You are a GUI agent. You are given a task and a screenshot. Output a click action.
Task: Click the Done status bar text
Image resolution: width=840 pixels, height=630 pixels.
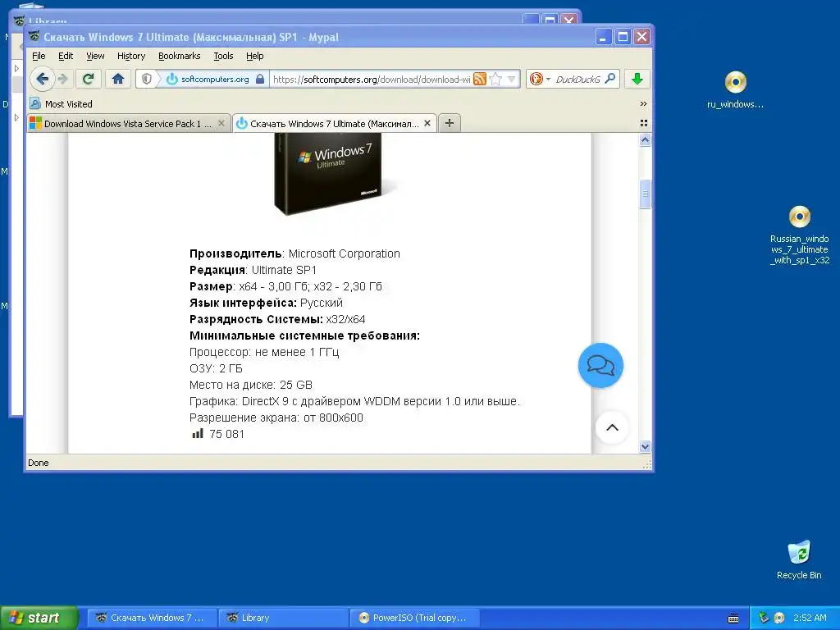tap(38, 463)
